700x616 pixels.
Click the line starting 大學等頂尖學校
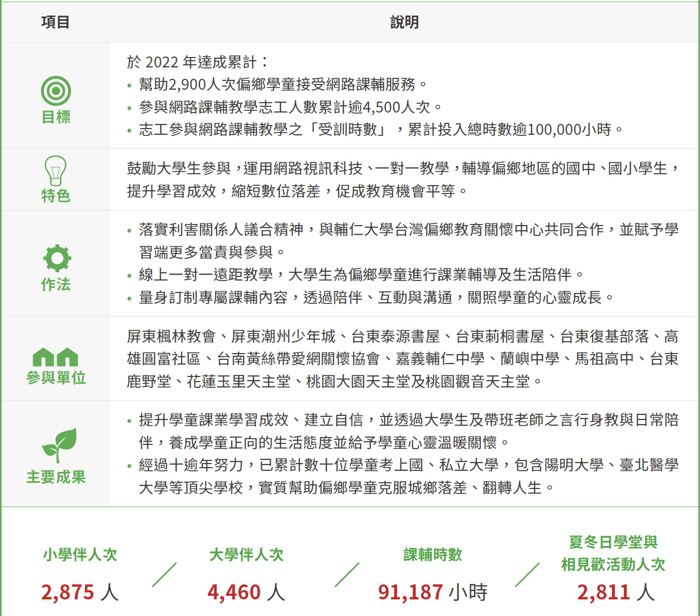[x=346, y=488]
